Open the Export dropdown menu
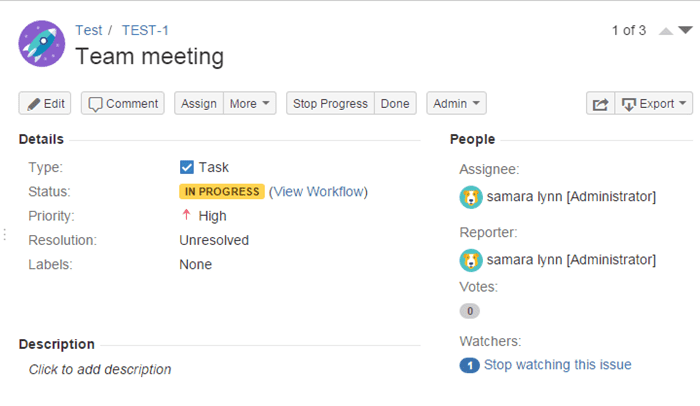This screenshot has width=700, height=406. point(654,104)
